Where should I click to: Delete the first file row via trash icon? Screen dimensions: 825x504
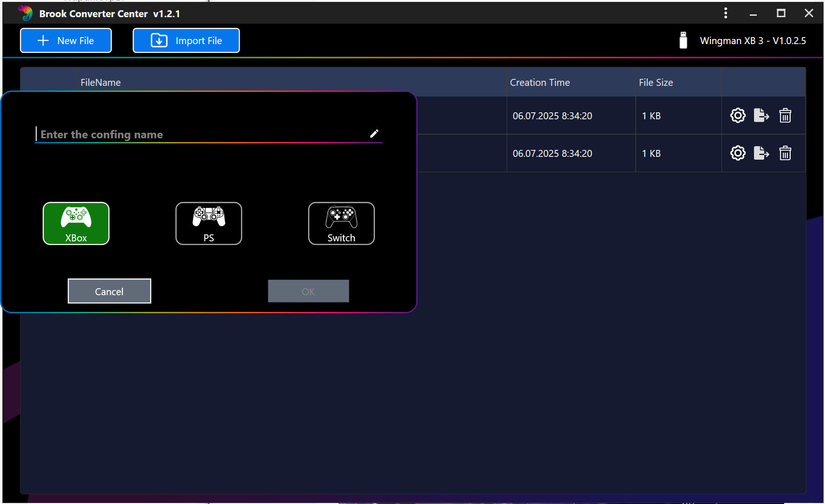785,115
